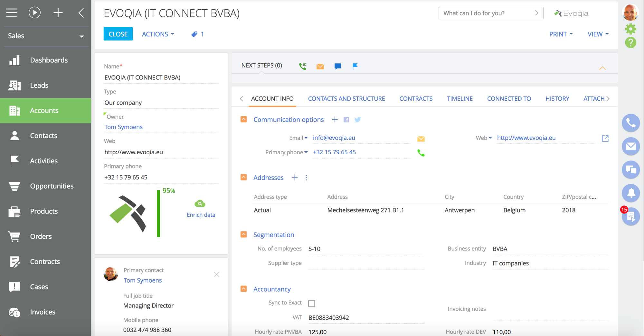Switch to the CONTACTS AND STRUCTURE tab
644x336 pixels.
[346, 98]
